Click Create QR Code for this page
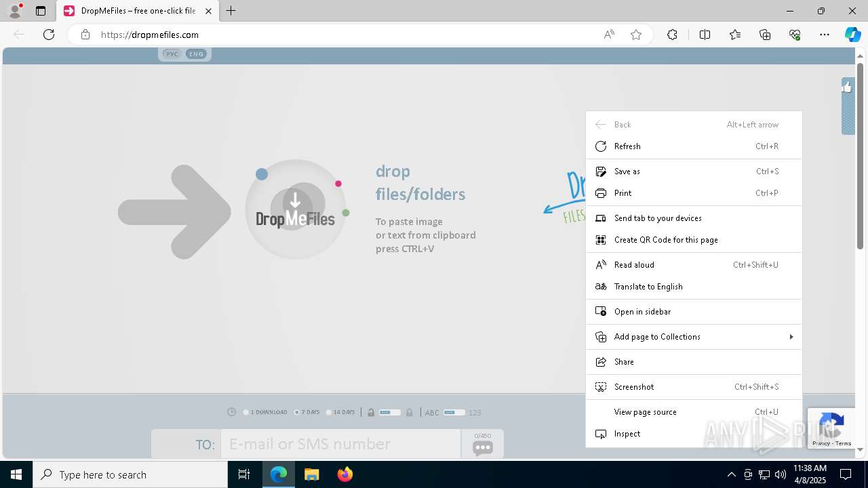Image resolution: width=868 pixels, height=488 pixels. click(694, 240)
